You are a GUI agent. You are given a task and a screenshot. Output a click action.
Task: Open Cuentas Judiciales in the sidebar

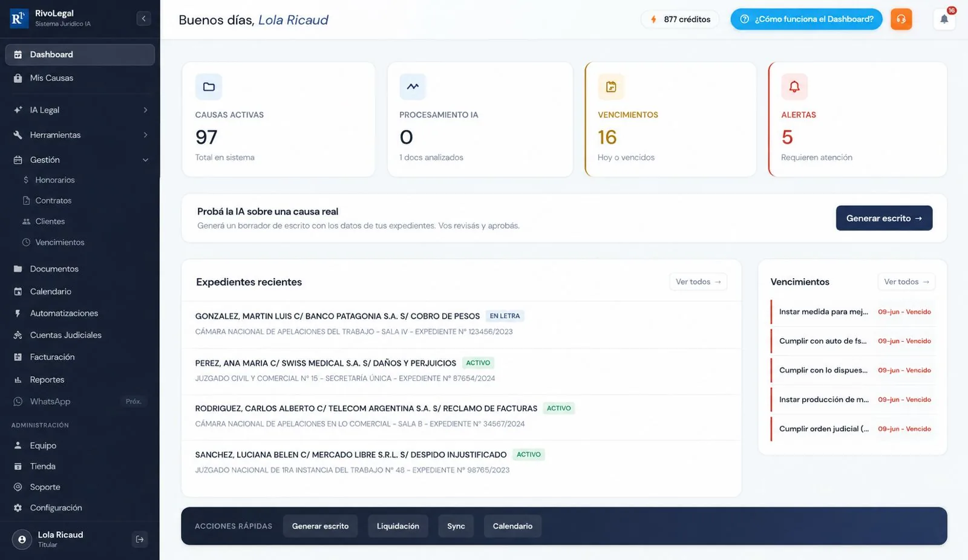[x=80, y=335]
